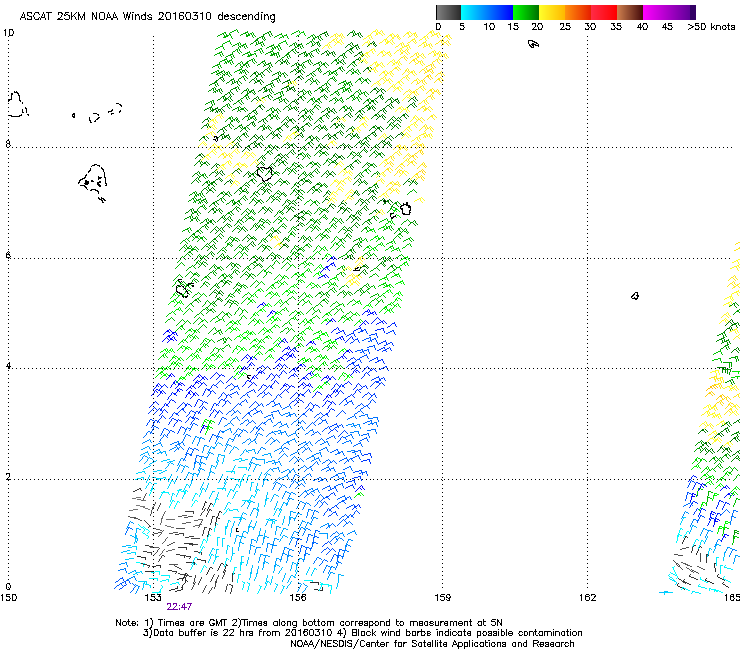This screenshot has height=650, width=740.
Task: Click the purple '22:47' pass time label
Action: (x=179, y=607)
